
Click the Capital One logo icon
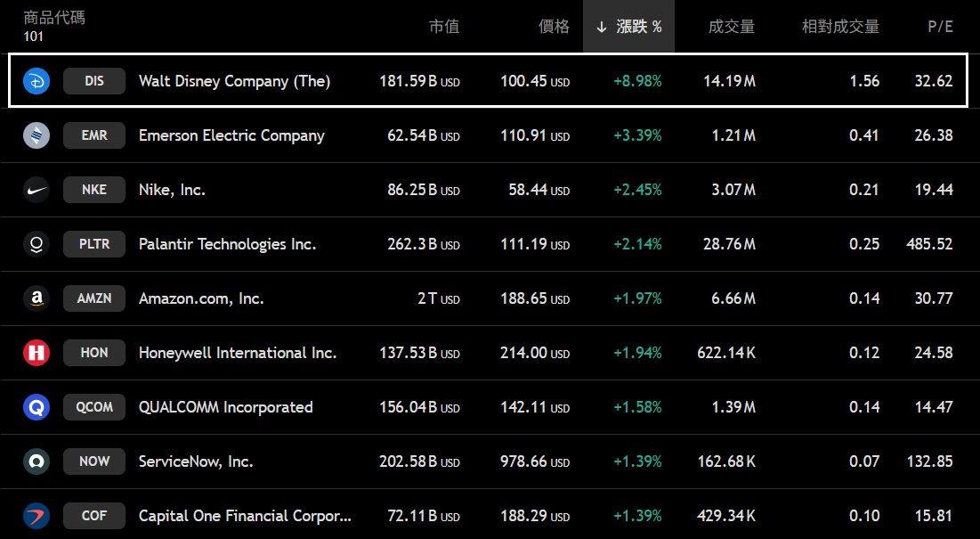[x=36, y=516]
